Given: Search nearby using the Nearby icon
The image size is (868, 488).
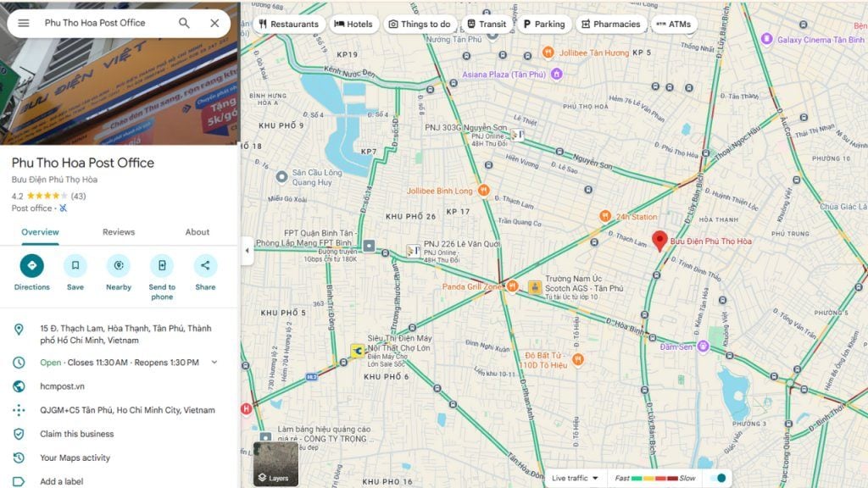Looking at the screenshot, I should 119,266.
